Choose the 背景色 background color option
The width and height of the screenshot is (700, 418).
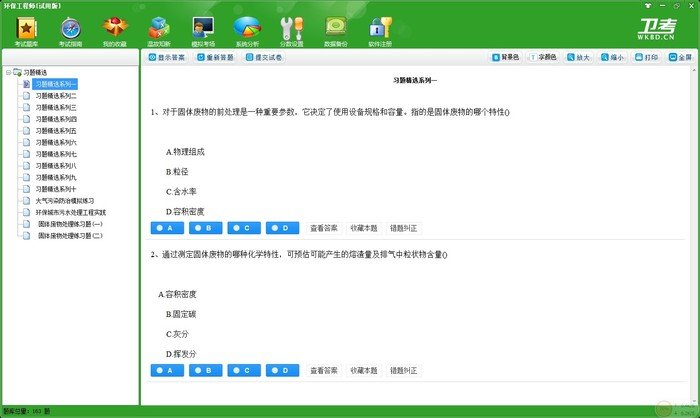pos(505,57)
